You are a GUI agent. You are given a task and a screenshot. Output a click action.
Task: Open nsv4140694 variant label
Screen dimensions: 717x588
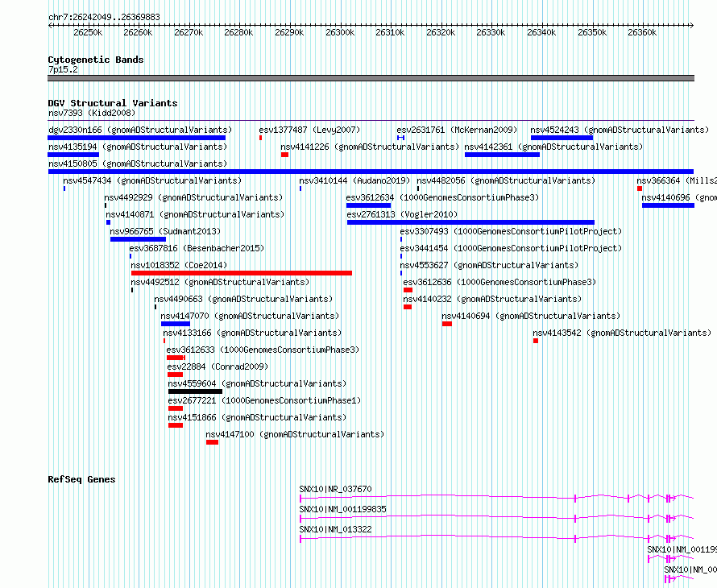[531, 316]
